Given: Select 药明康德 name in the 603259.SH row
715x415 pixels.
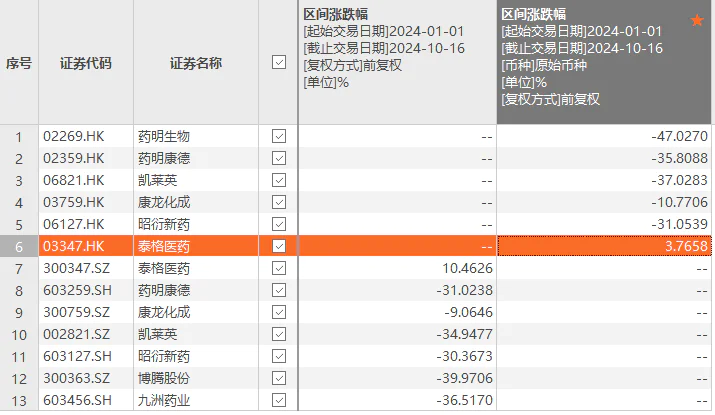Looking at the screenshot, I should pyautogui.click(x=163, y=290).
